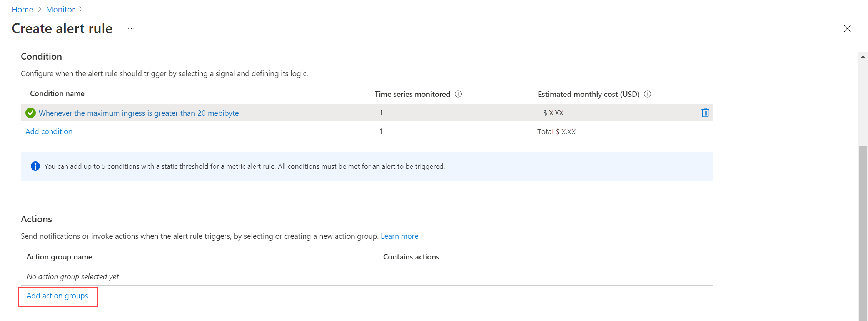Click Add action groups
Viewport: 868px width, 321px height.
(57, 296)
